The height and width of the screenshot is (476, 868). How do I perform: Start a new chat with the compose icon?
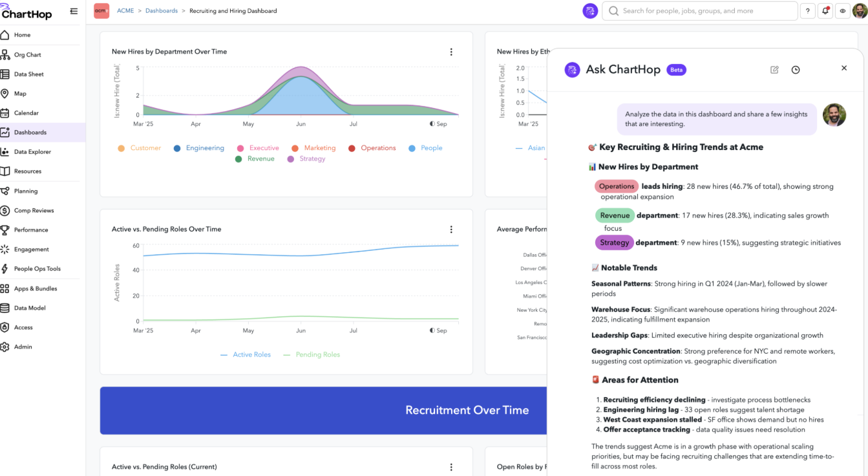tap(774, 69)
